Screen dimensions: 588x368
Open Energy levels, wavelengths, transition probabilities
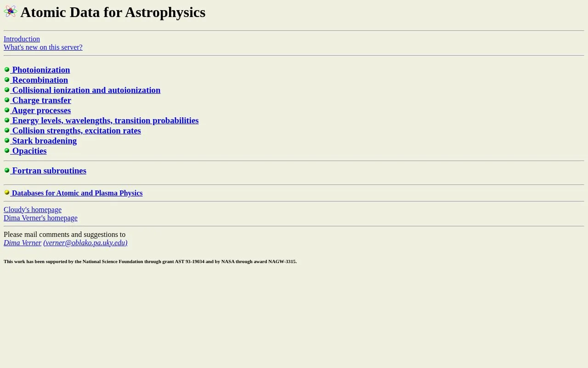(105, 121)
